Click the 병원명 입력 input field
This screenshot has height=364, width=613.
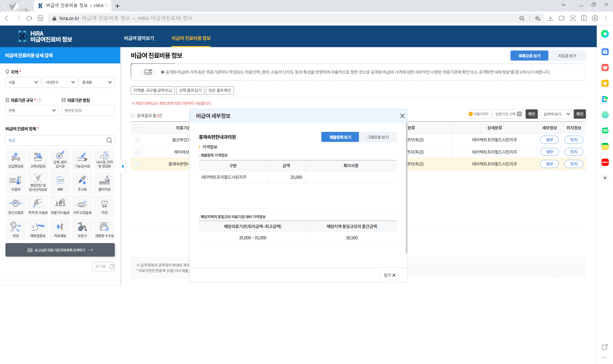click(88, 110)
